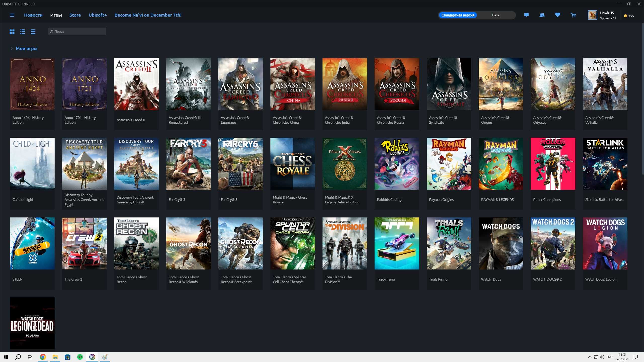Switch to Стандартная версия mode

[x=458, y=15]
